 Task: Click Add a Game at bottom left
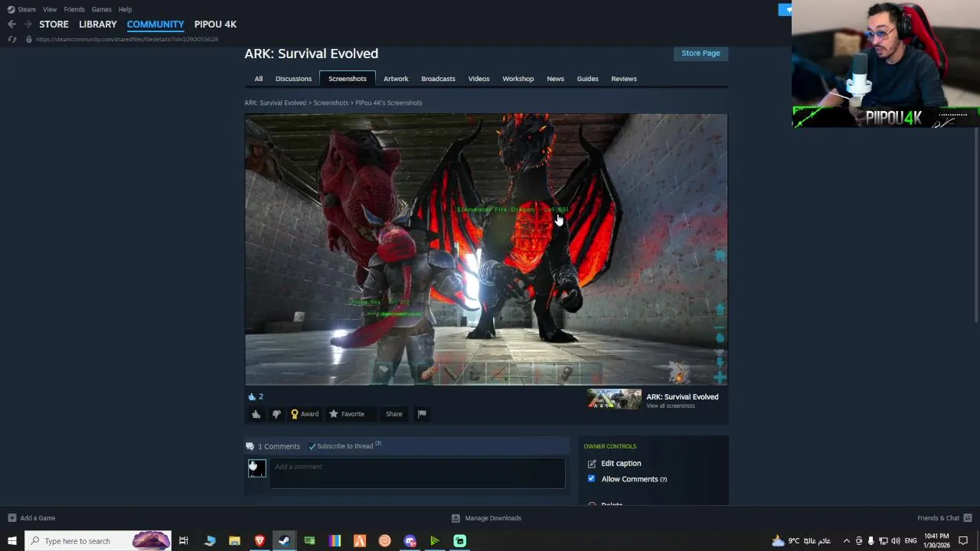pos(31,518)
